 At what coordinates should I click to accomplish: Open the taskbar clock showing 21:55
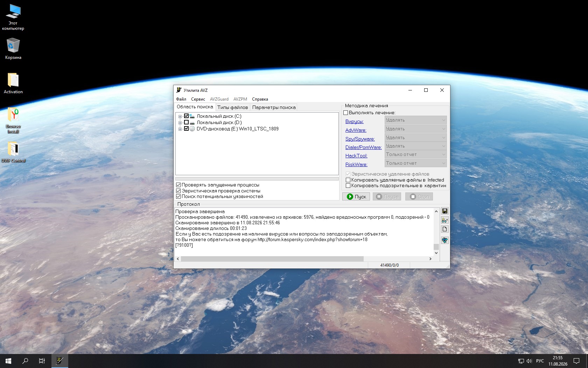pyautogui.click(x=558, y=361)
